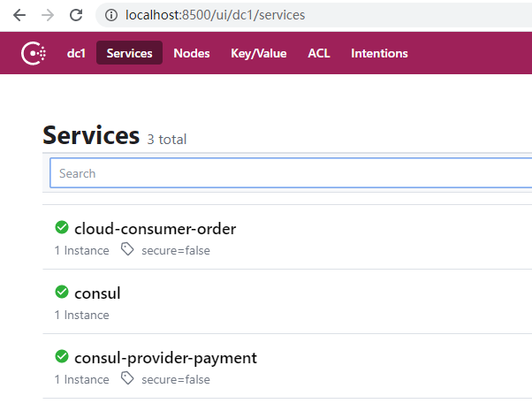Open the Nodes tab

[192, 53]
